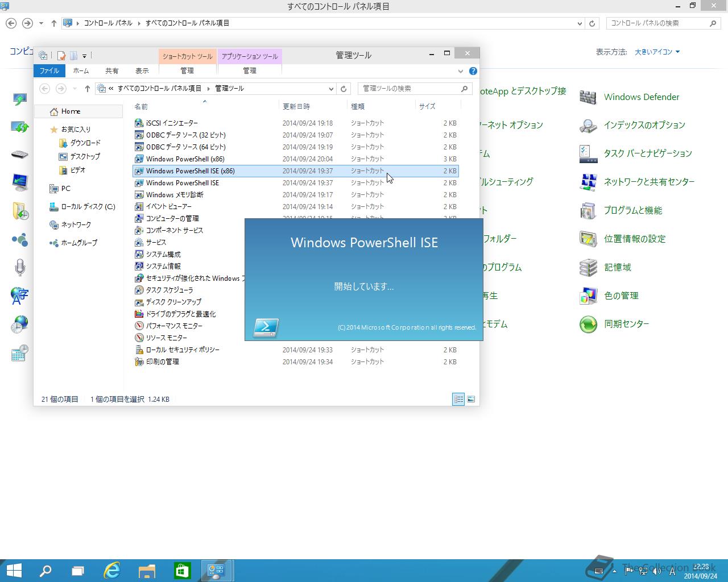Open the 大きいアイコン view dropdown
Screen dimensions: 728x582
[x=657, y=52]
